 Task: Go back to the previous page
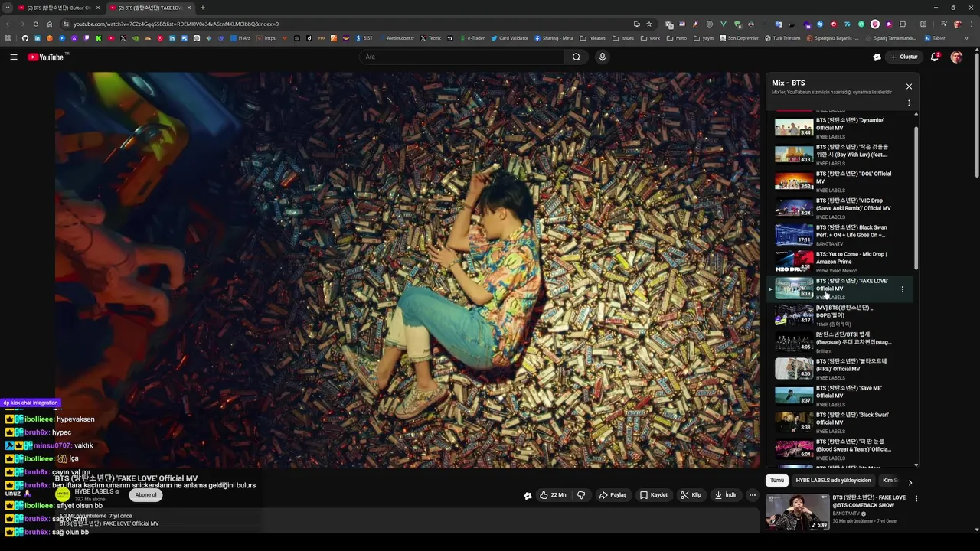pos(8,24)
